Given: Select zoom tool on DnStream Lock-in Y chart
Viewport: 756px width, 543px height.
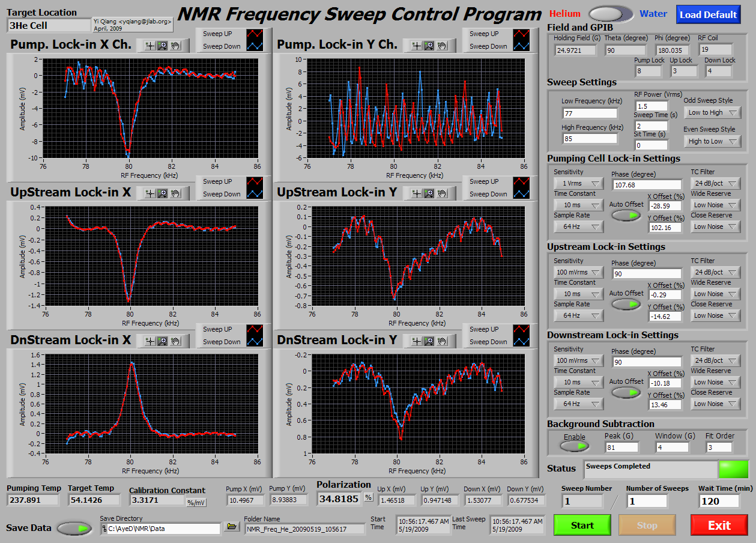Looking at the screenshot, I should pos(429,341).
